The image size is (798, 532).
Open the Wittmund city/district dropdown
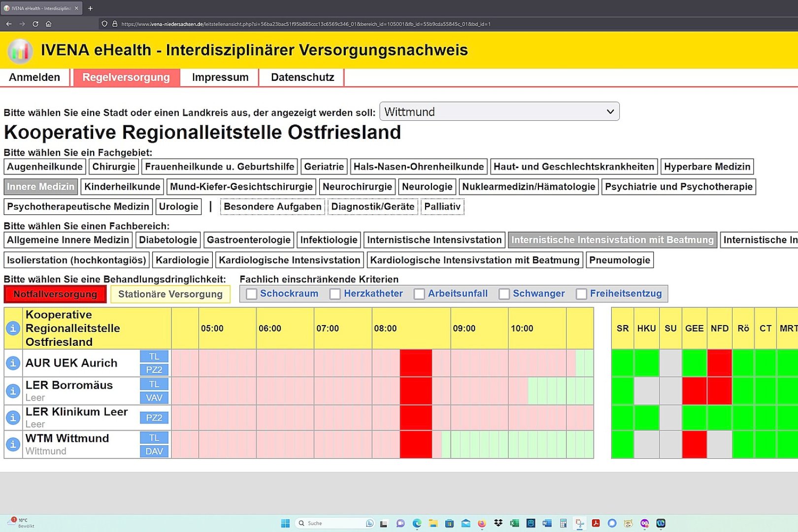tap(499, 112)
